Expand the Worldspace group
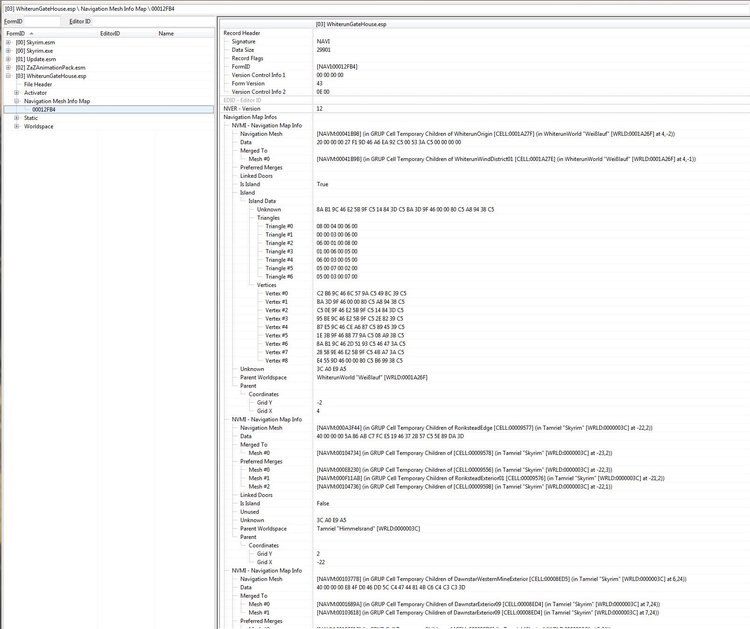The width and height of the screenshot is (750, 629). (17, 126)
